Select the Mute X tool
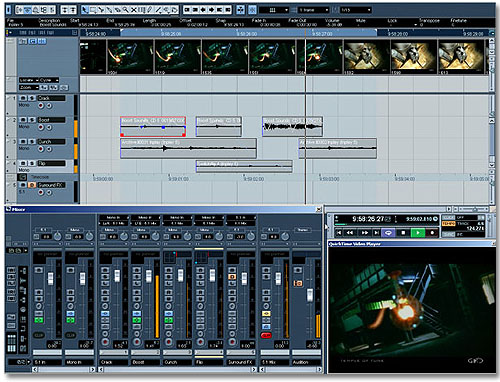This screenshot has width=500, height=382. tap(133, 10)
